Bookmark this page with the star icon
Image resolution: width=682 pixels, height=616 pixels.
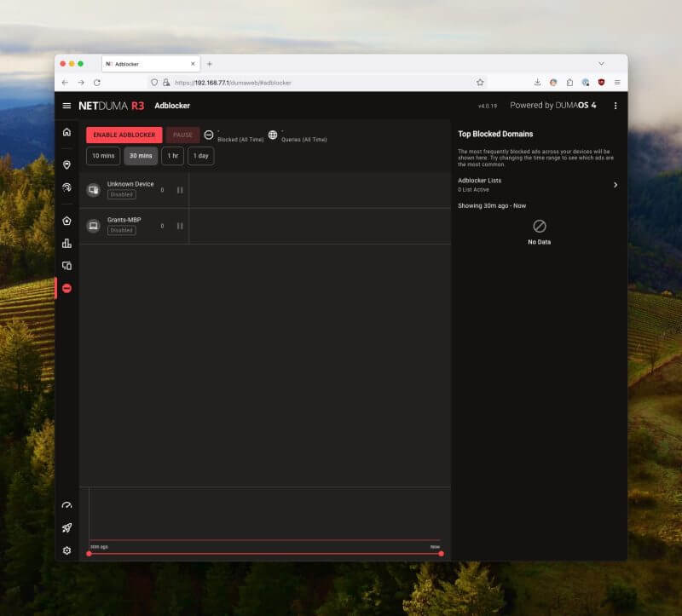[x=480, y=83]
